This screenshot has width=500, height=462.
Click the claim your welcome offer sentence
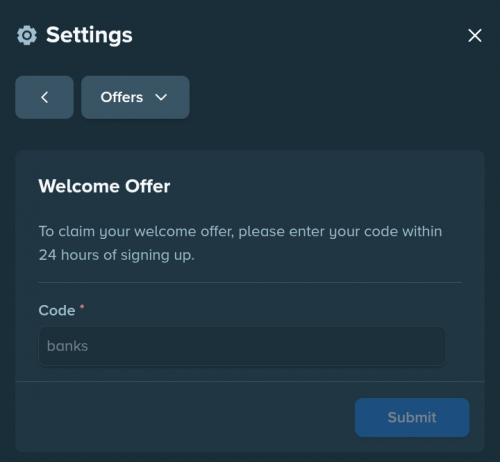click(240, 231)
